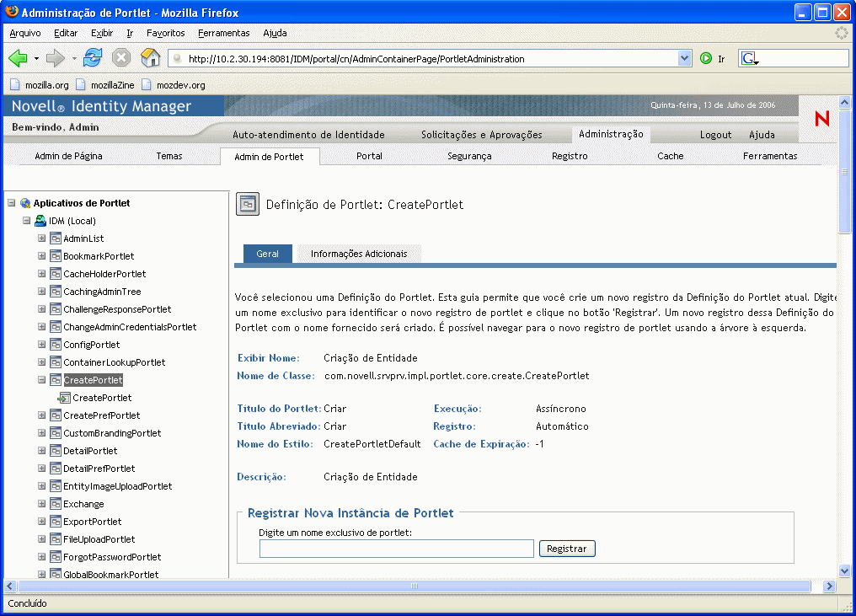Screen dimensions: 856x616
Task: Open Solicitações e Aprovações section
Action: tap(482, 134)
